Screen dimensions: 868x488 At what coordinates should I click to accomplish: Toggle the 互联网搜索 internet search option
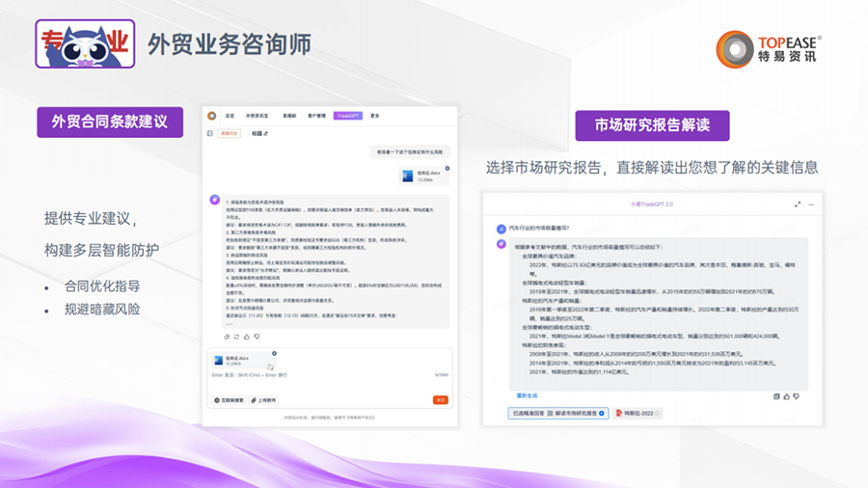(x=229, y=399)
